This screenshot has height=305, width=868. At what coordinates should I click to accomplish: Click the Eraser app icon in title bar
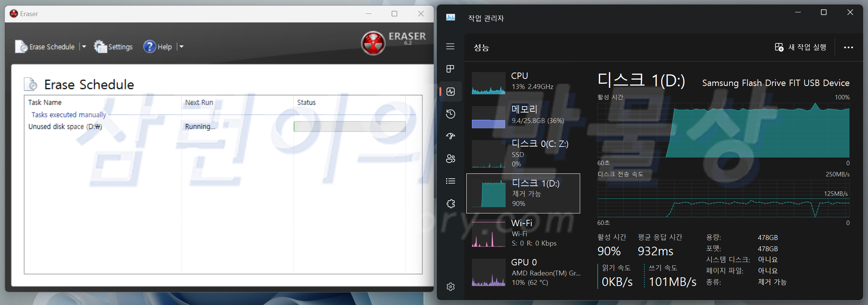[x=14, y=14]
